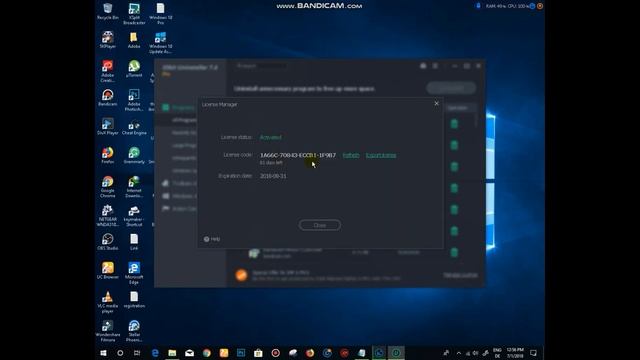The image size is (640, 360).
Task: Click the IObit Uninstaller search field
Action: [x=261, y=66]
